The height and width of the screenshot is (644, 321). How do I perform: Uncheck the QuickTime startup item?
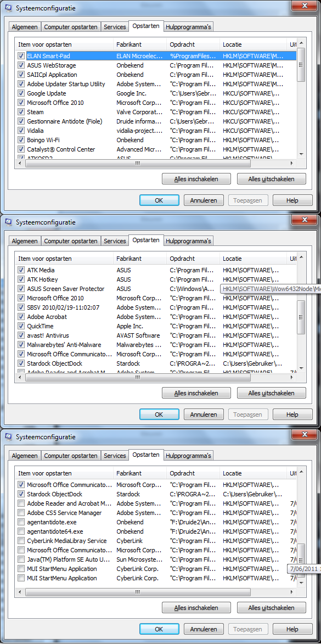coord(21,326)
